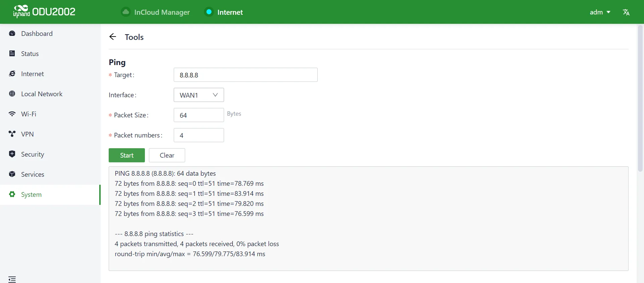Open the Security menu item
The image size is (644, 283).
[50, 154]
